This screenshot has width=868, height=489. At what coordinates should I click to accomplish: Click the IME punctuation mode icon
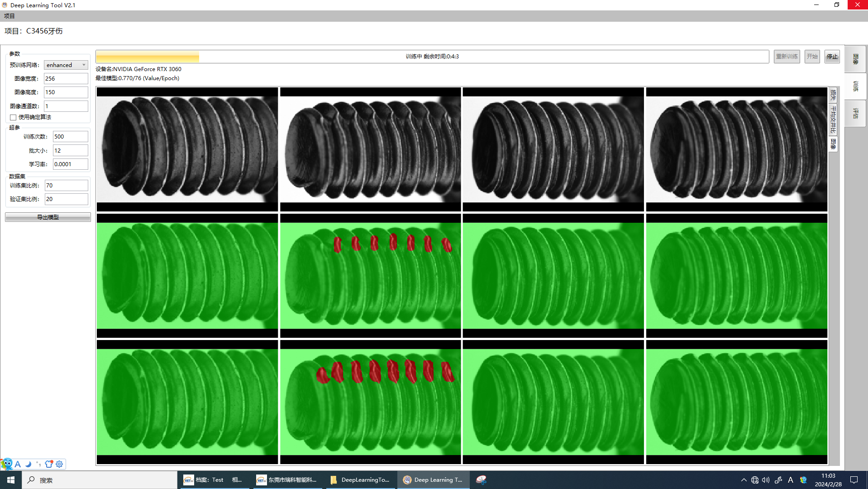pyautogui.click(x=38, y=464)
